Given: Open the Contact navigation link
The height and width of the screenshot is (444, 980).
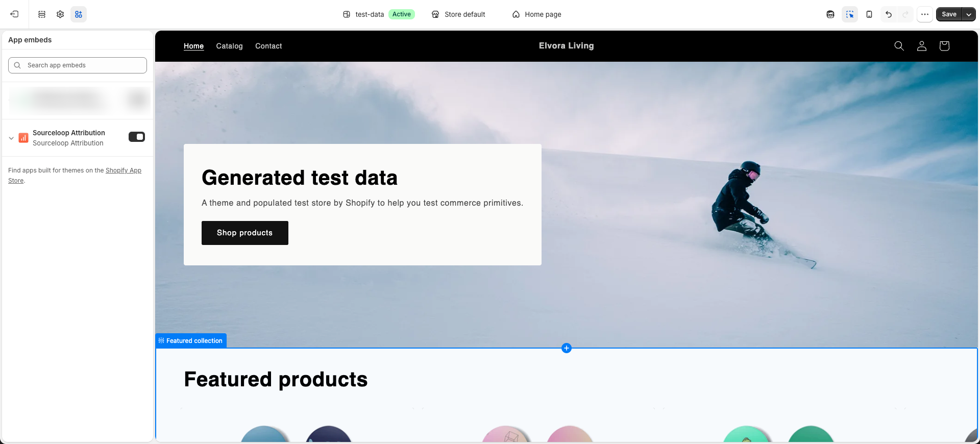Looking at the screenshot, I should pos(268,46).
